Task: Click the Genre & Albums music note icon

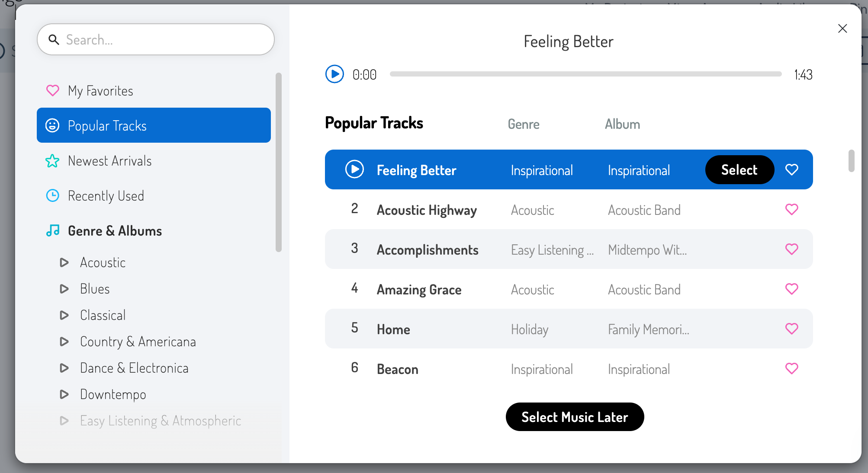Action: click(52, 230)
